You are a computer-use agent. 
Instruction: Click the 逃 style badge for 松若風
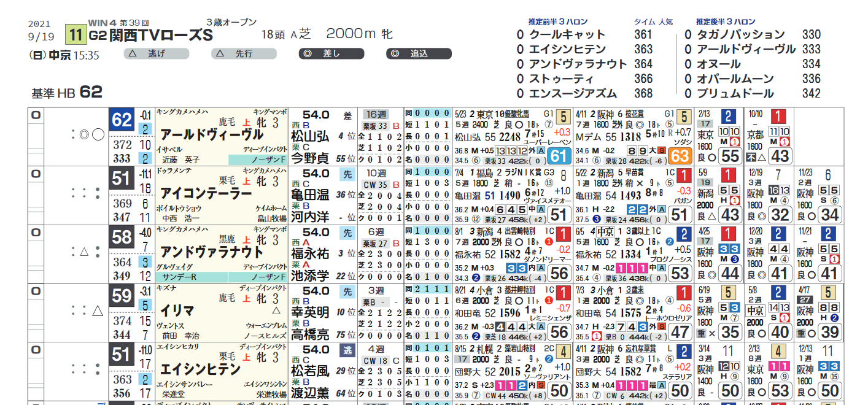click(x=347, y=351)
